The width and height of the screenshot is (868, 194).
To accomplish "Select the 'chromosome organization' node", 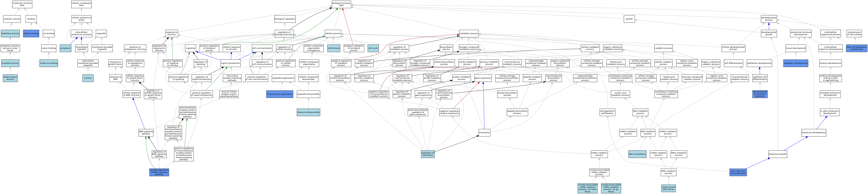I will (x=280, y=94).
